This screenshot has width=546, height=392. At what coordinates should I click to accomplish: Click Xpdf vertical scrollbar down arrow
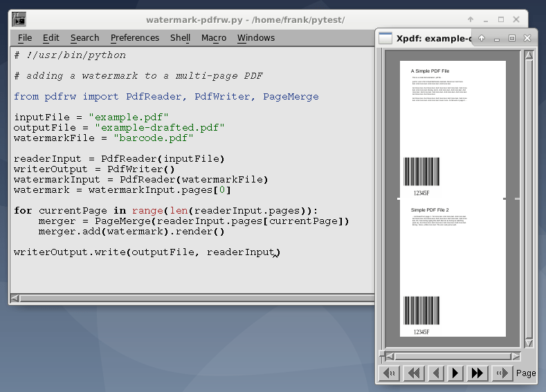[529, 344]
